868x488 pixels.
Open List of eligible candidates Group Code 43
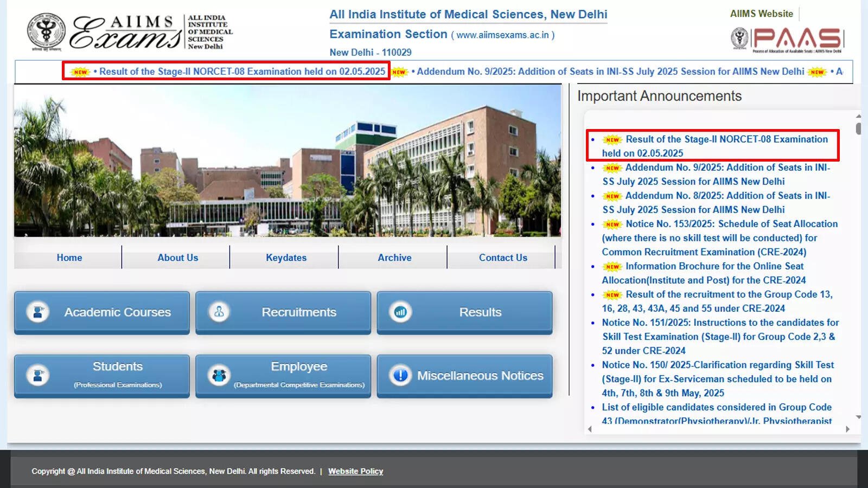(x=717, y=414)
